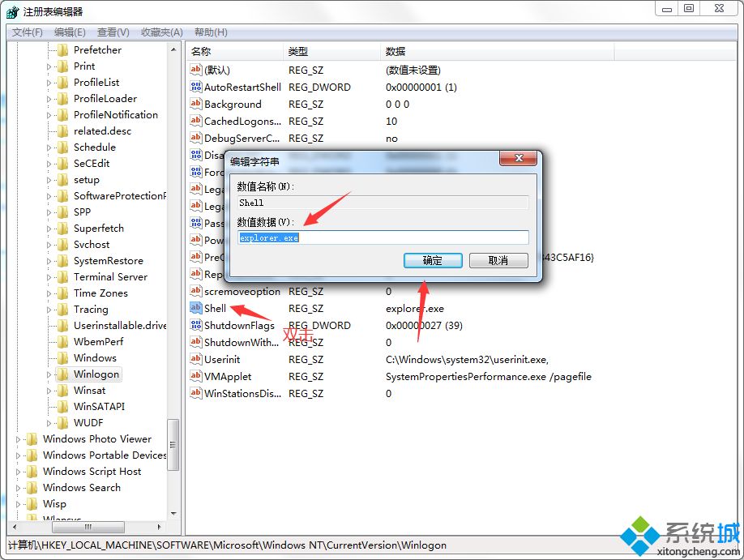Select the Userinstallable.drive tree item

coord(120,326)
